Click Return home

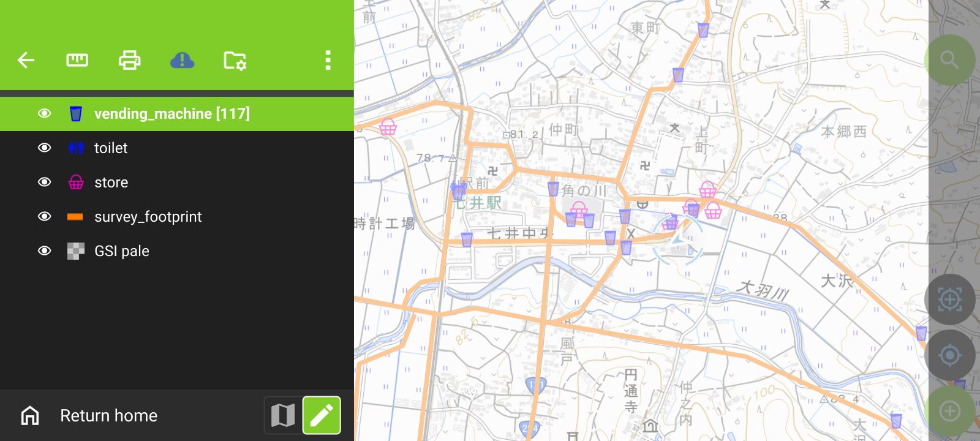108,415
